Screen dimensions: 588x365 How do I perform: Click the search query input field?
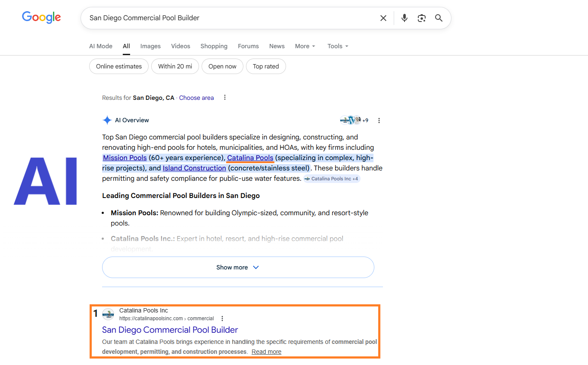click(x=230, y=18)
